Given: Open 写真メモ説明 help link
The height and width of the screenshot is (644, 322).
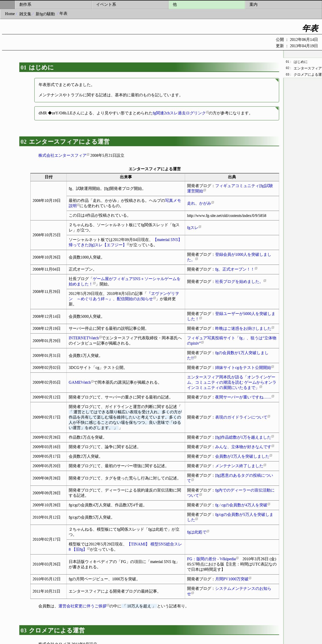Looking at the screenshot, I should click(125, 203).
